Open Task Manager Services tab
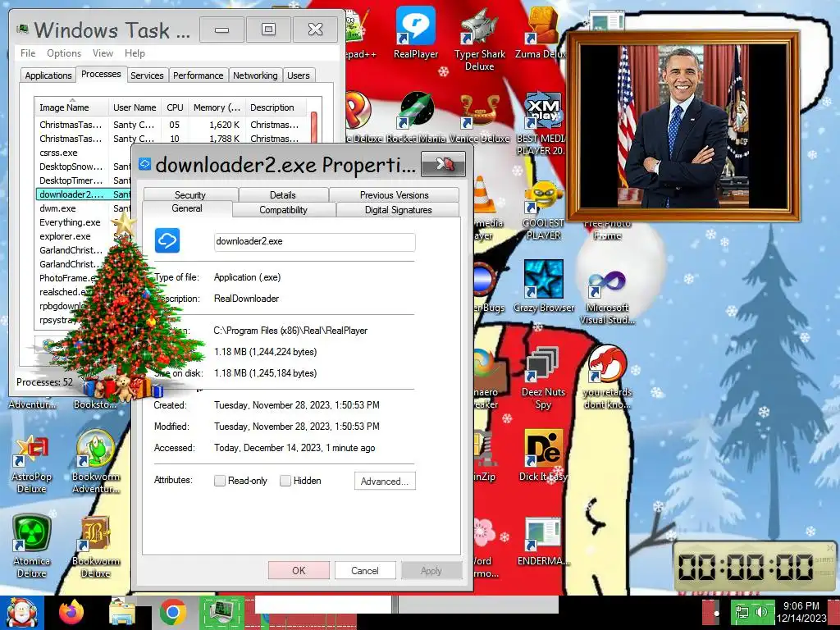Screen dimensions: 840x630 point(147,75)
